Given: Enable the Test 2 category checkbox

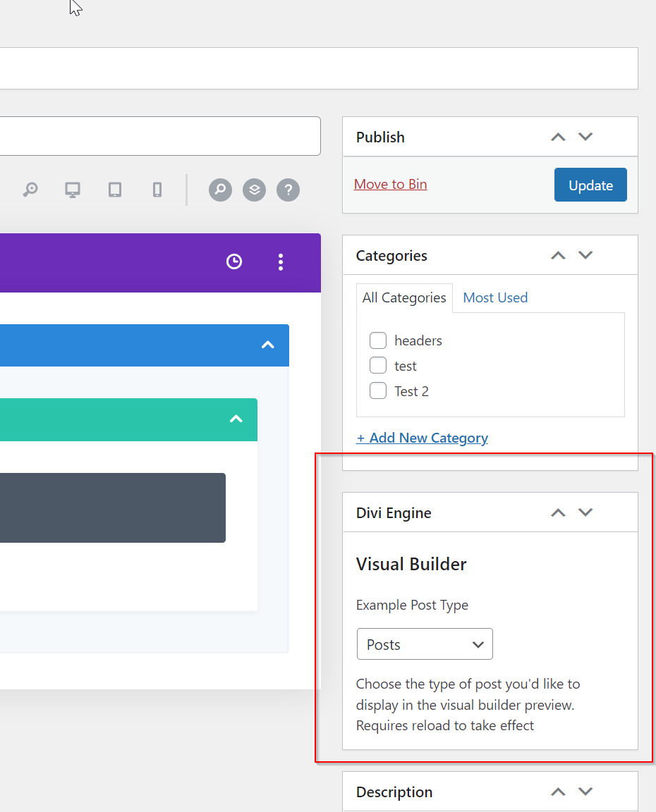Looking at the screenshot, I should point(378,391).
